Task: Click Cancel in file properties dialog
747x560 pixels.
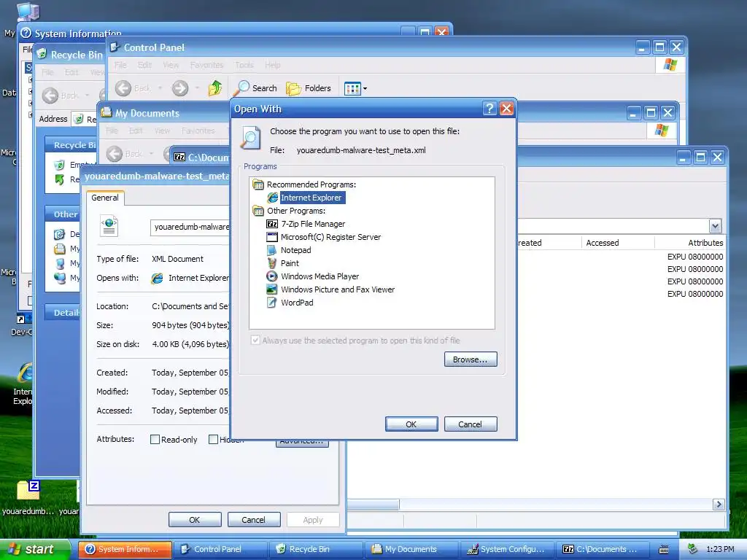Action: coord(253,520)
